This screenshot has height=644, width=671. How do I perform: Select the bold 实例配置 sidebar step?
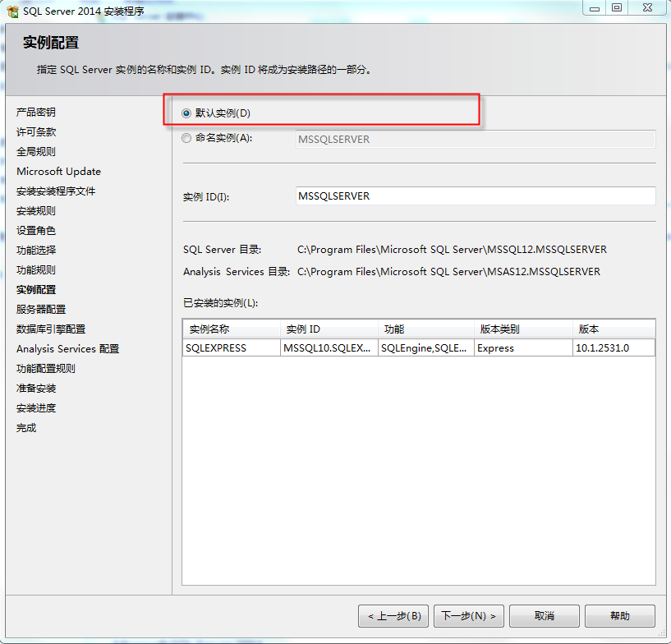point(36,290)
